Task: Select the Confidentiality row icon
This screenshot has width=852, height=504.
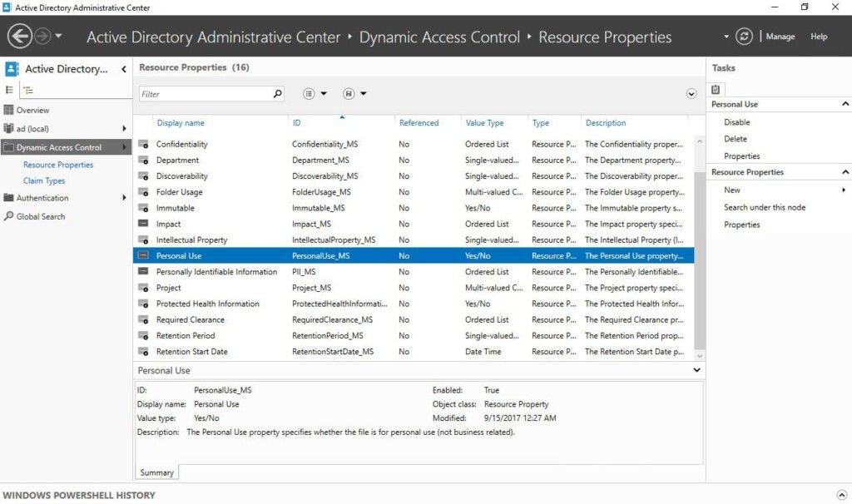Action: [x=143, y=144]
